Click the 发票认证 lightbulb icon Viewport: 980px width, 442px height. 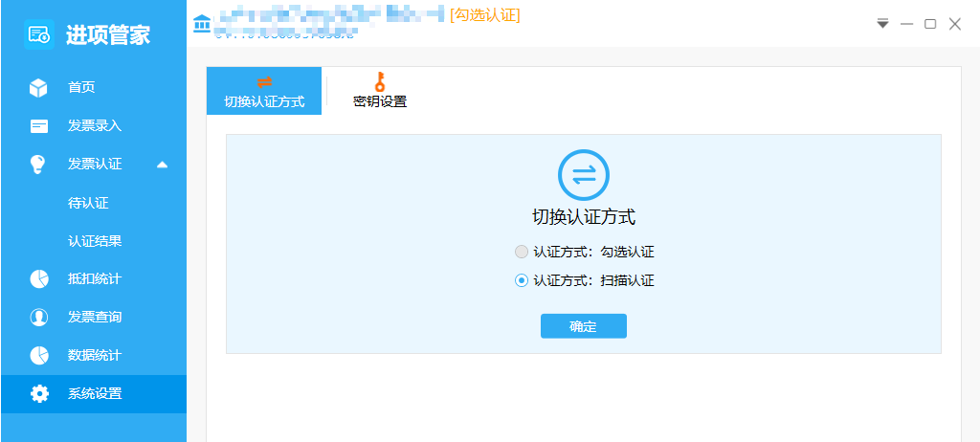click(x=38, y=165)
